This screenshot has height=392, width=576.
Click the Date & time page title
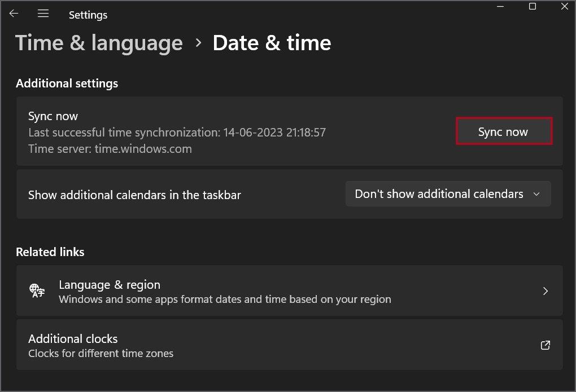(272, 43)
